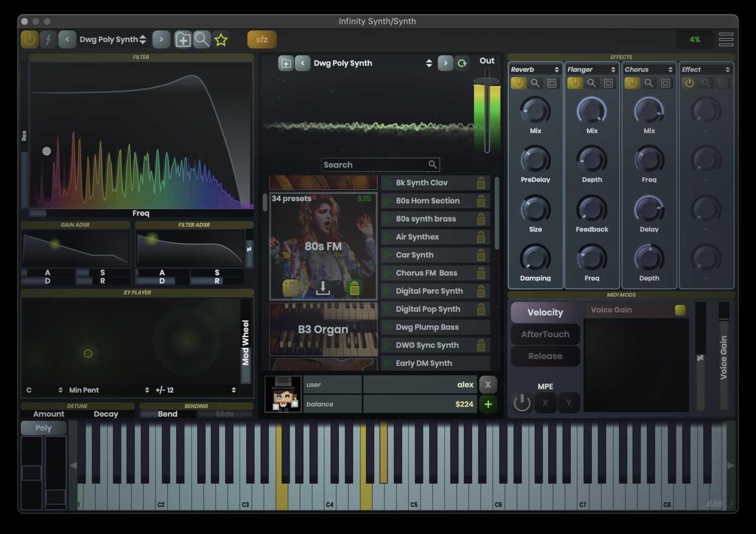Switch to the Velocity MIDI mod tab
The image size is (756, 534).
pos(545,312)
